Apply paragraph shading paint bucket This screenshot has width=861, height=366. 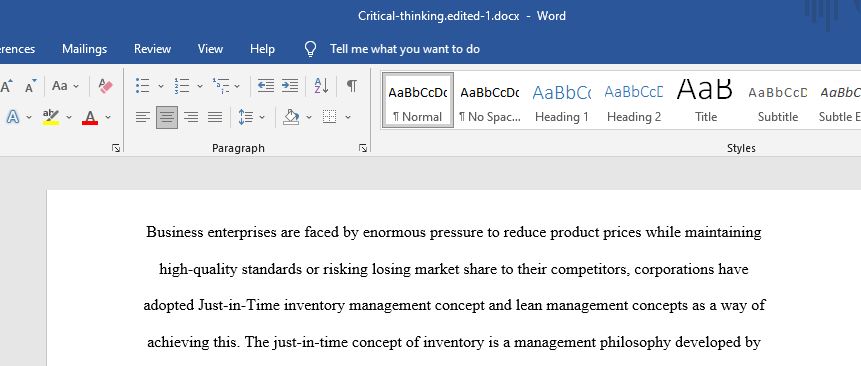pos(291,117)
